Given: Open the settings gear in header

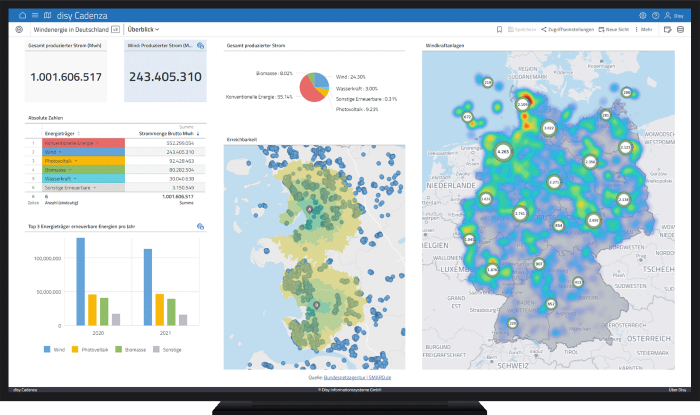Looking at the screenshot, I should tap(642, 15).
